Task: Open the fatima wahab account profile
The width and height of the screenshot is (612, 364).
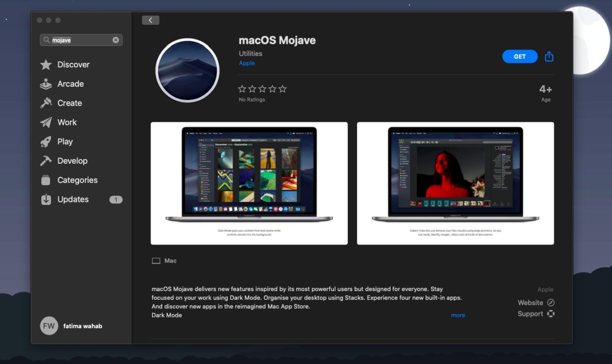Action: [x=71, y=326]
